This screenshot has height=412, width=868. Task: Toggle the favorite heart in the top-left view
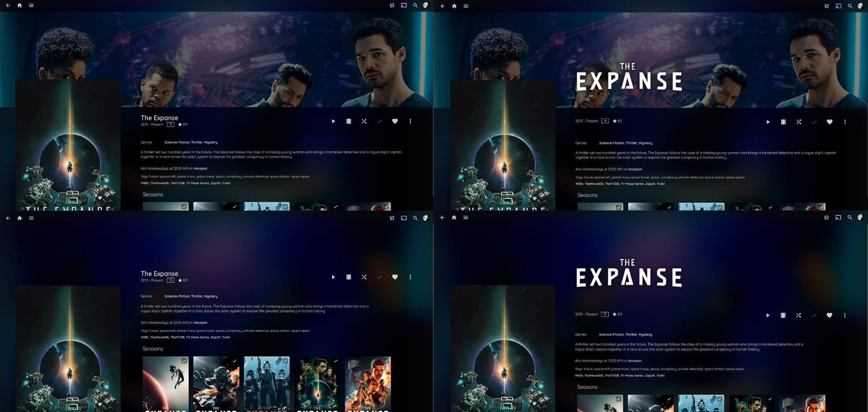click(x=395, y=121)
